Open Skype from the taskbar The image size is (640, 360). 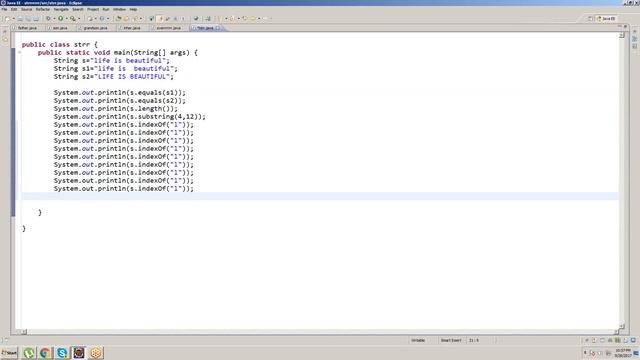pos(62,353)
